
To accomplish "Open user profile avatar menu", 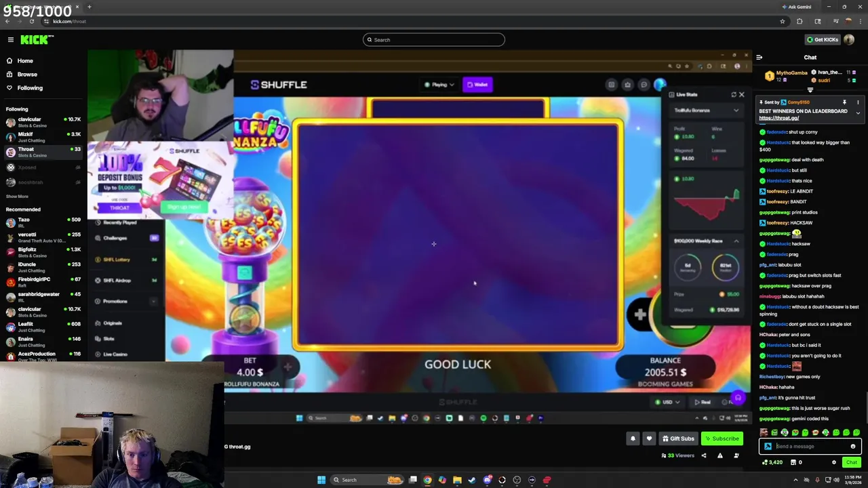I will click(x=850, y=39).
